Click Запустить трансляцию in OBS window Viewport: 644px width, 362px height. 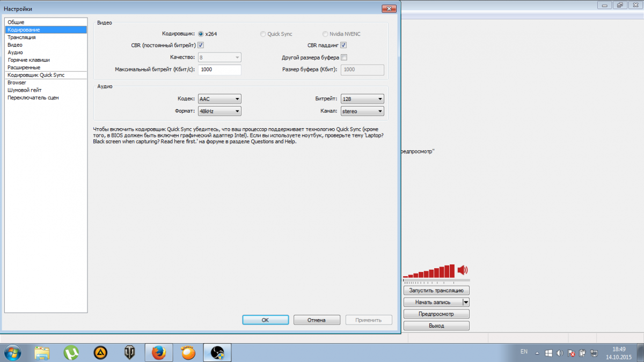click(436, 290)
